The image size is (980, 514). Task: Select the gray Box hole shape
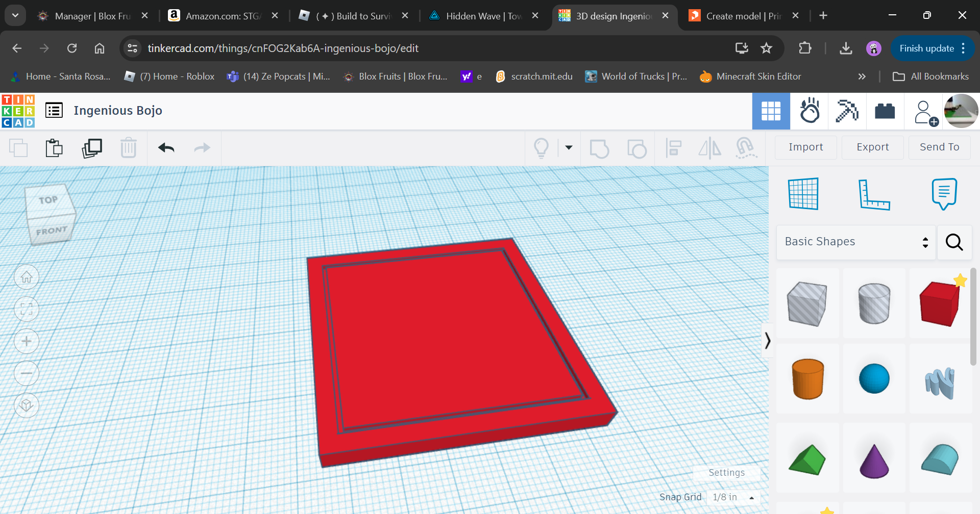click(808, 303)
